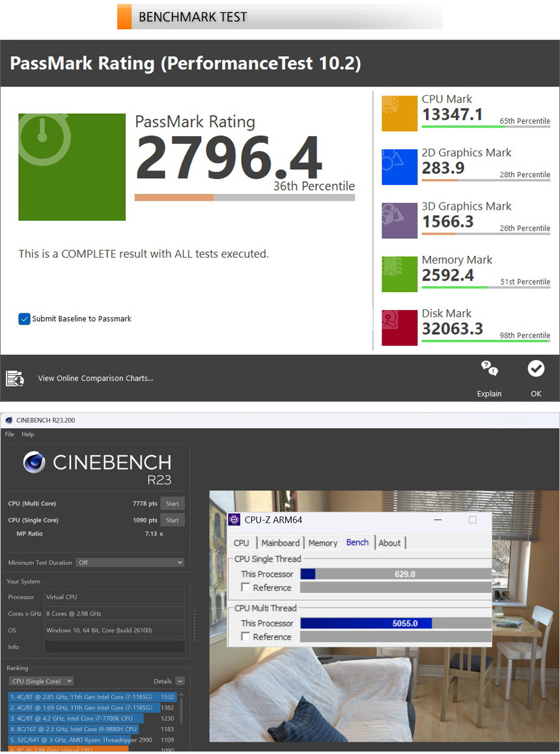Select the Intel Core i7-7700K ranking row
560x754 pixels.
[x=92, y=718]
